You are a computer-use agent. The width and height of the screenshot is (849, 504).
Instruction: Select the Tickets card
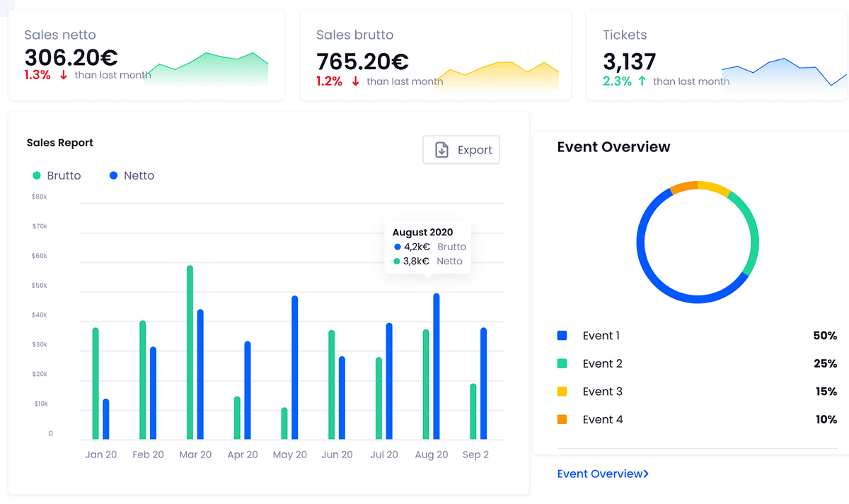pyautogui.click(x=715, y=54)
